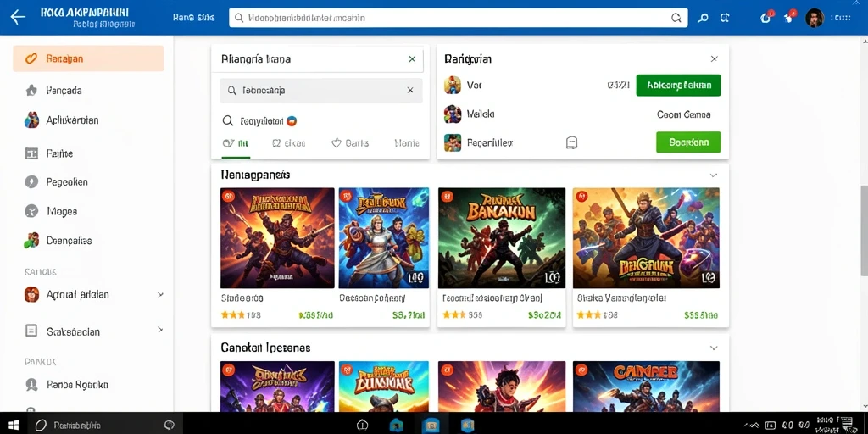Open the first Nentagpaneis game thumbnail
This screenshot has width=868, height=434.
(x=277, y=238)
